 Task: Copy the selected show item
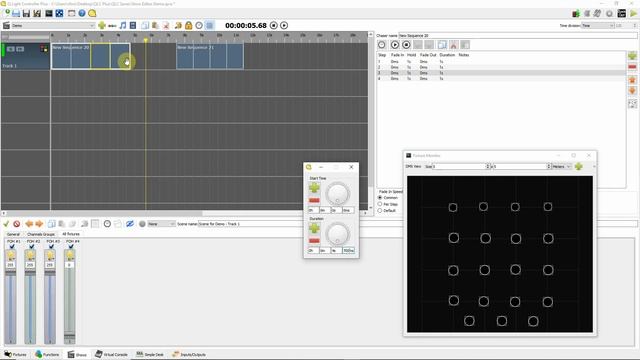(145, 25)
